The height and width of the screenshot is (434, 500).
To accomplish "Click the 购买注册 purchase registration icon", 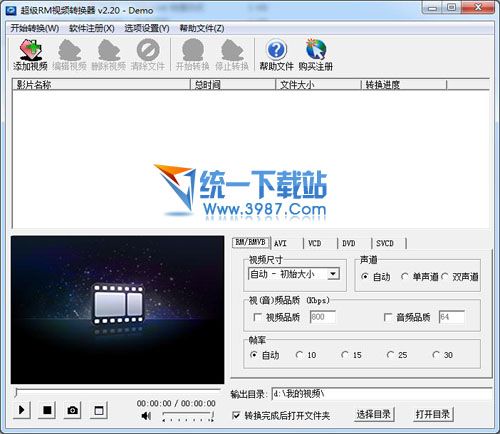I will 315,55.
